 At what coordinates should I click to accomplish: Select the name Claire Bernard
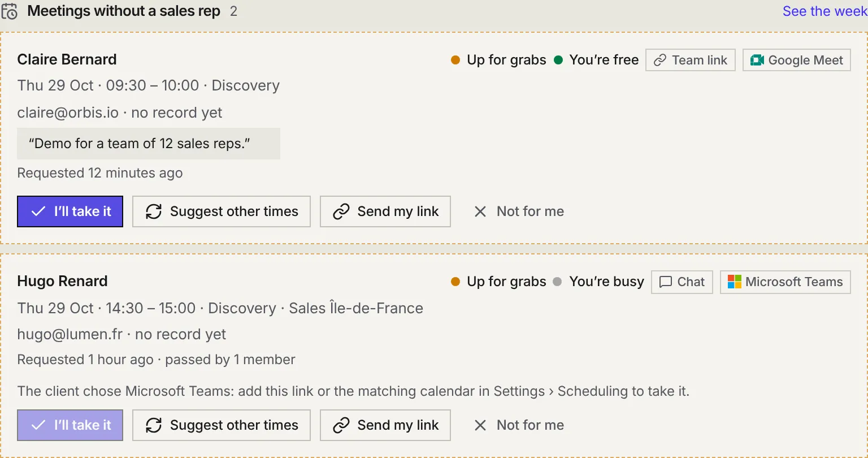pos(67,59)
